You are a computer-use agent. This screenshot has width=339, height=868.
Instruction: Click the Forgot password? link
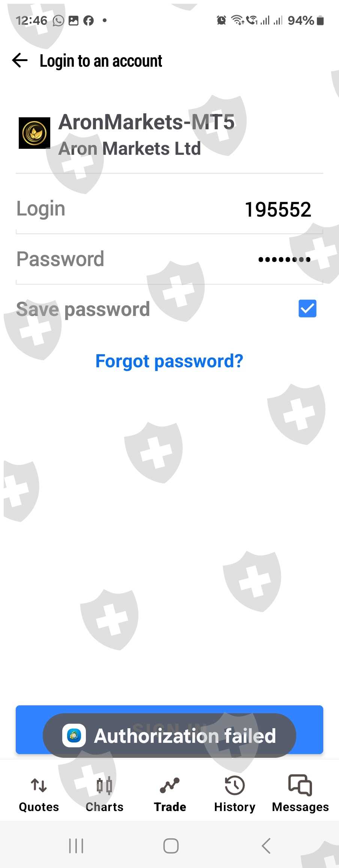(x=169, y=361)
